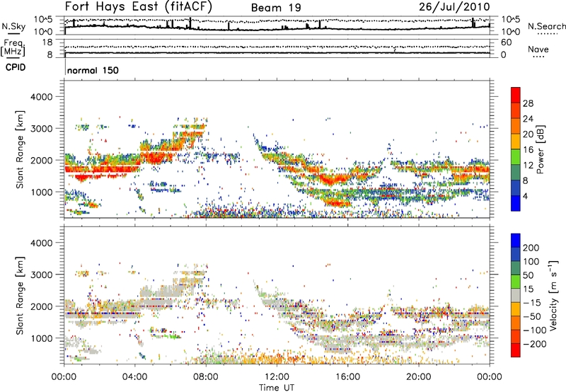
Task: Select the "Velocity [m s⁻¹]" color bar title
Action: tap(553, 295)
